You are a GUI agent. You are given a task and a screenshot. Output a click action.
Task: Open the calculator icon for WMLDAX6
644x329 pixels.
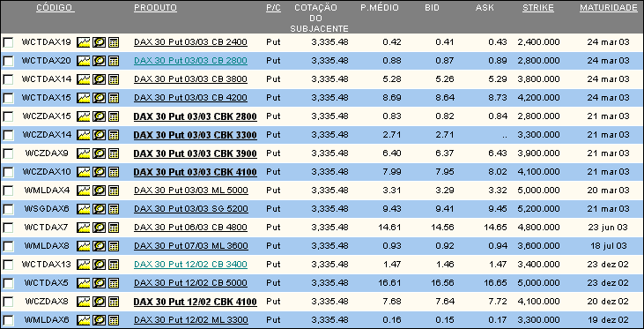click(x=114, y=320)
